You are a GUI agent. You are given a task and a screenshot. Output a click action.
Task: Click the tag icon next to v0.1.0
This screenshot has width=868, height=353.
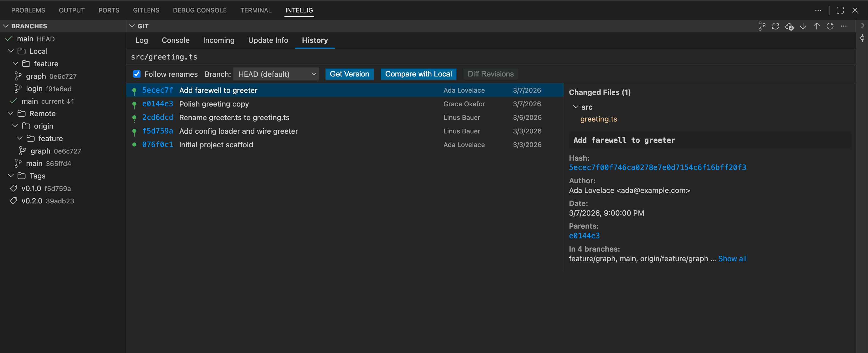[x=14, y=188]
